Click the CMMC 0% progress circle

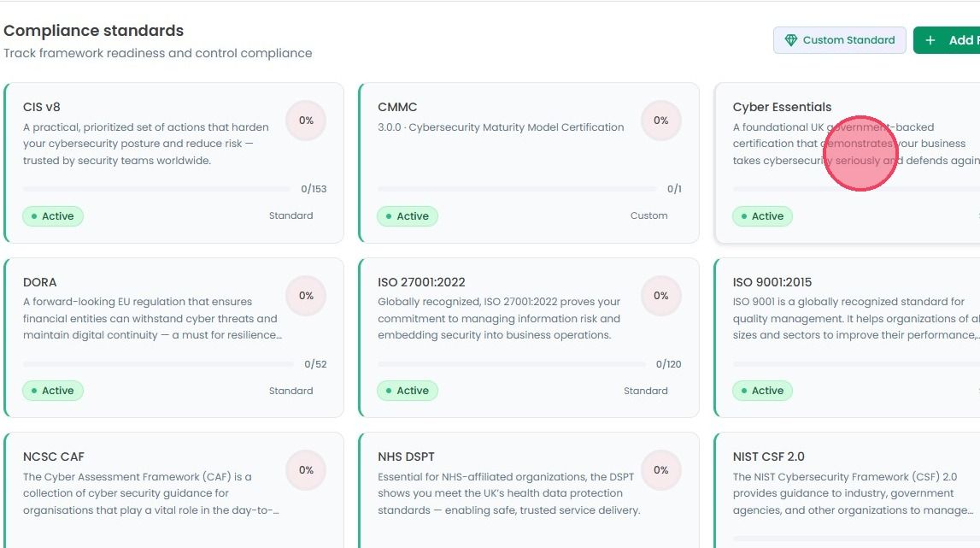click(x=660, y=120)
